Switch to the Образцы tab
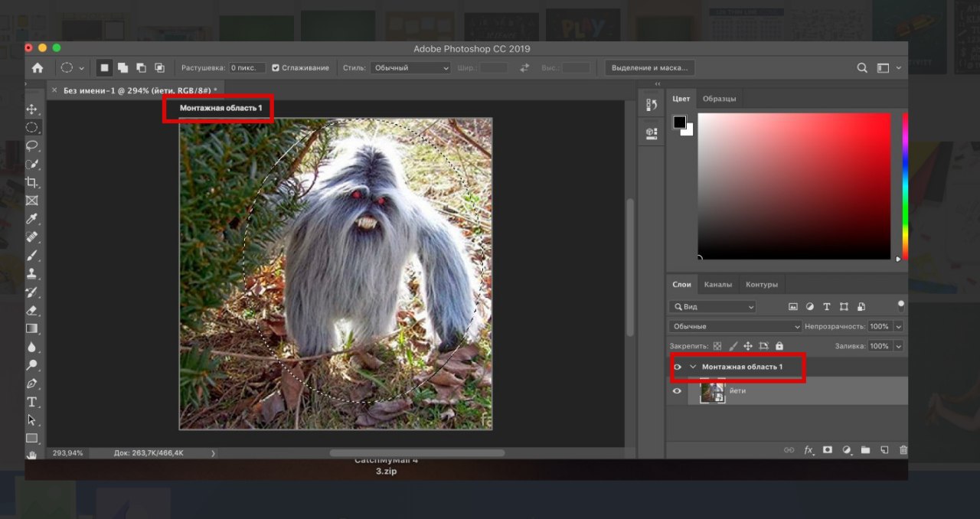 click(719, 99)
